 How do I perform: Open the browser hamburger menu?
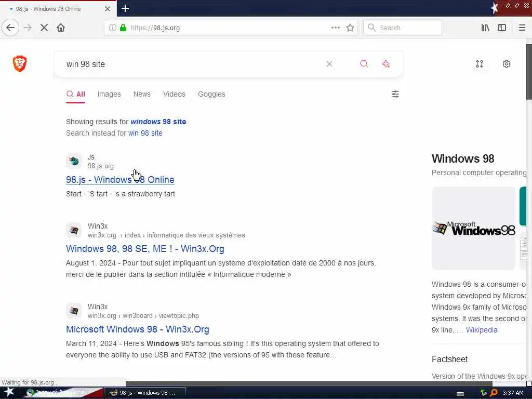point(522,28)
